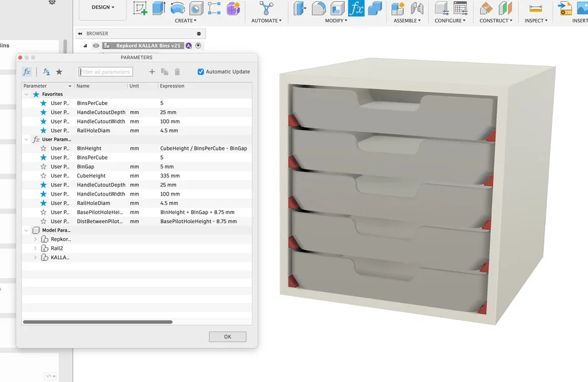588x382 pixels.
Task: Click CubeHeight's 335 mm expression value
Action: pos(169,175)
